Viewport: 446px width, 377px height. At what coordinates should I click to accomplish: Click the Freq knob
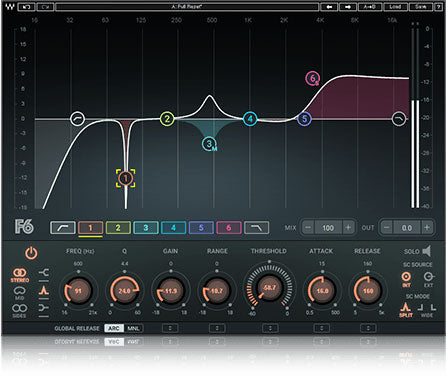pos(78,290)
